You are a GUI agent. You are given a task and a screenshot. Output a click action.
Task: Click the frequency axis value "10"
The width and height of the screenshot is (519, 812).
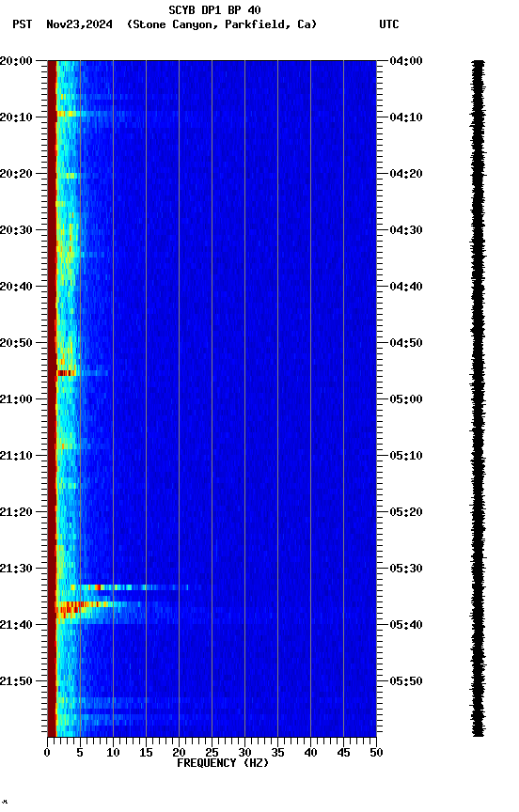tap(113, 753)
